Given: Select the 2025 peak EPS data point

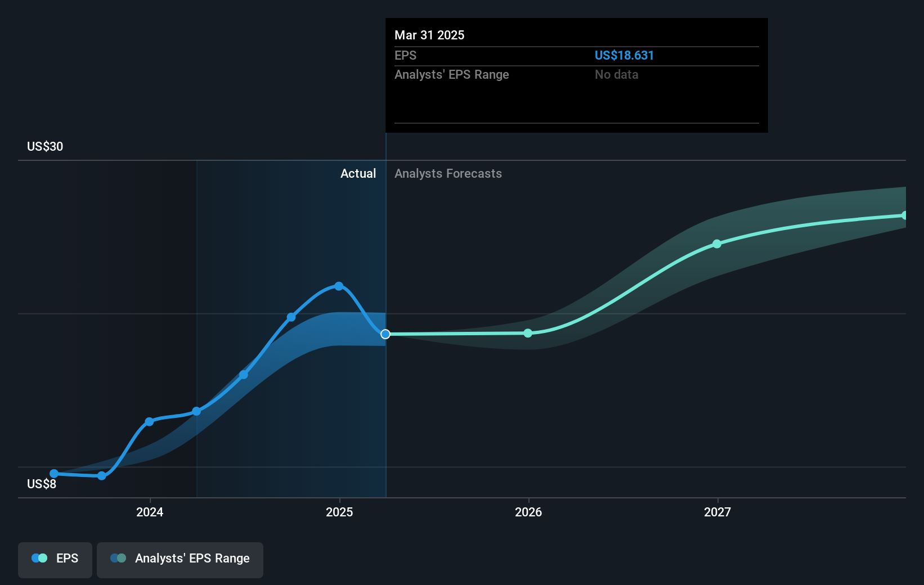Looking at the screenshot, I should (339, 286).
